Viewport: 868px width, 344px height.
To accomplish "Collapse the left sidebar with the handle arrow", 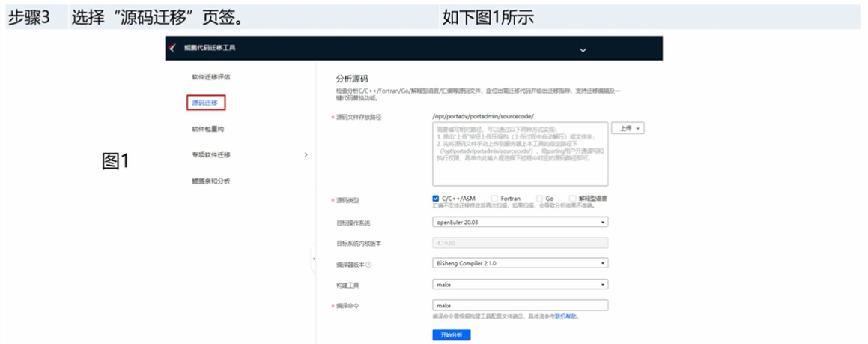I will (x=314, y=259).
